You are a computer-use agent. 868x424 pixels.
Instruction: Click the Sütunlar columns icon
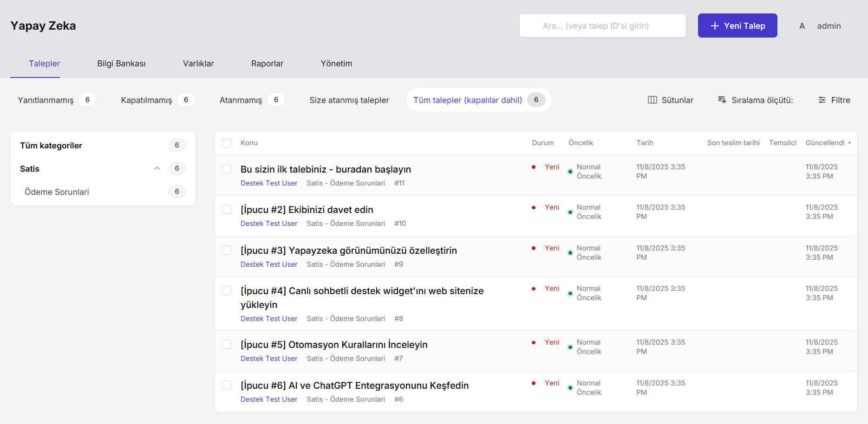(x=652, y=100)
